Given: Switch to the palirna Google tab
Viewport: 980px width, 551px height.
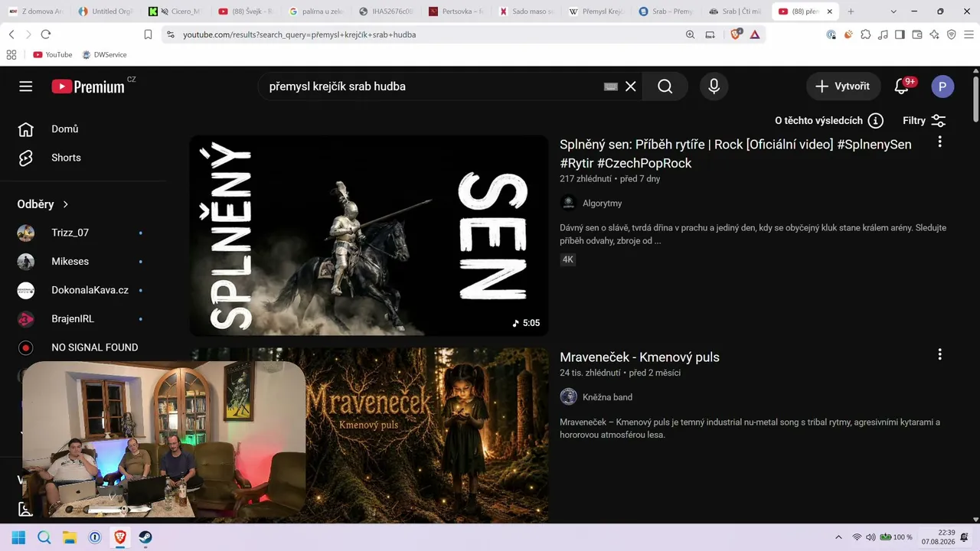Looking at the screenshot, I should pos(317,11).
